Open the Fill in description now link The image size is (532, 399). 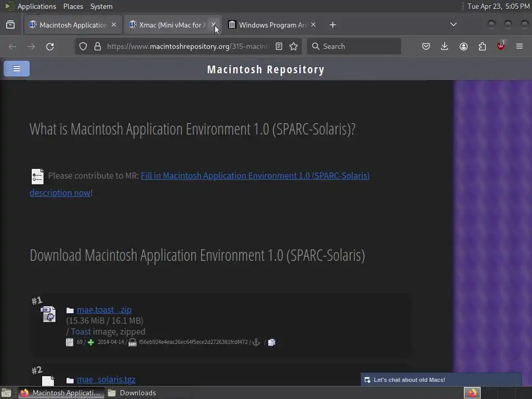(x=199, y=184)
